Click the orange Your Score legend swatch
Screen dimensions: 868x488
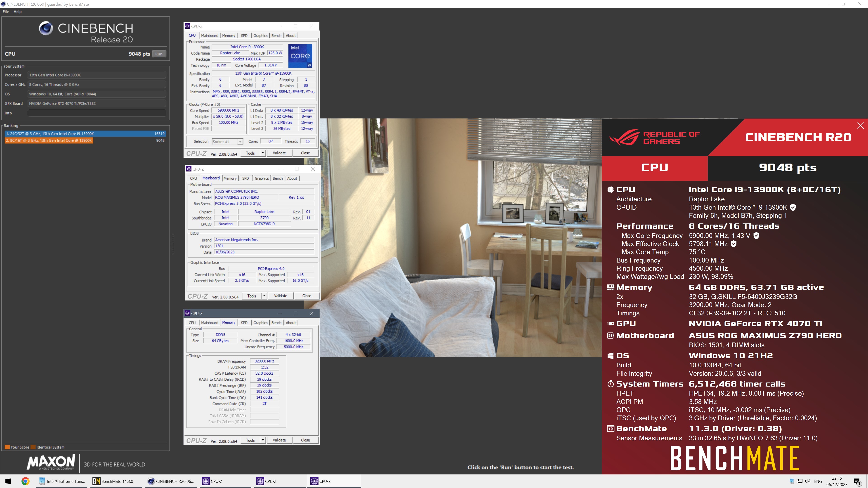pyautogui.click(x=7, y=447)
